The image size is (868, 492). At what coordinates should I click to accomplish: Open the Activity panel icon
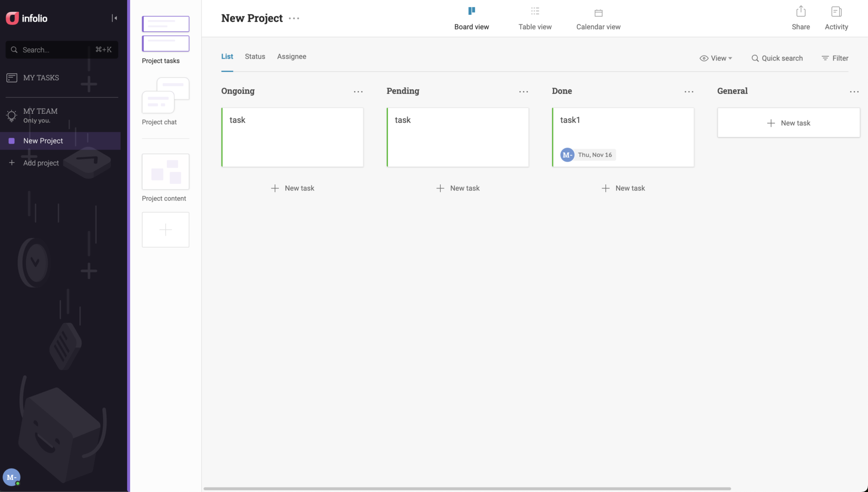836,12
